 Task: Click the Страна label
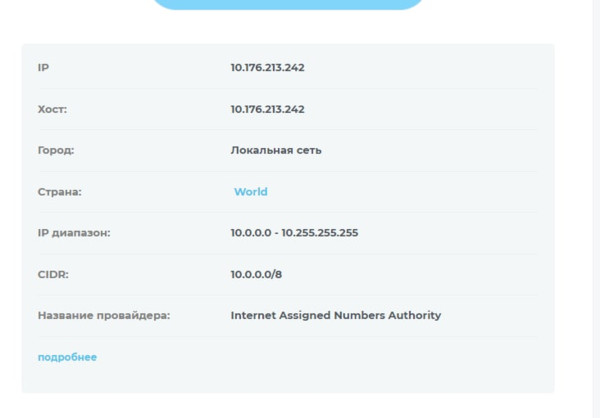(59, 192)
